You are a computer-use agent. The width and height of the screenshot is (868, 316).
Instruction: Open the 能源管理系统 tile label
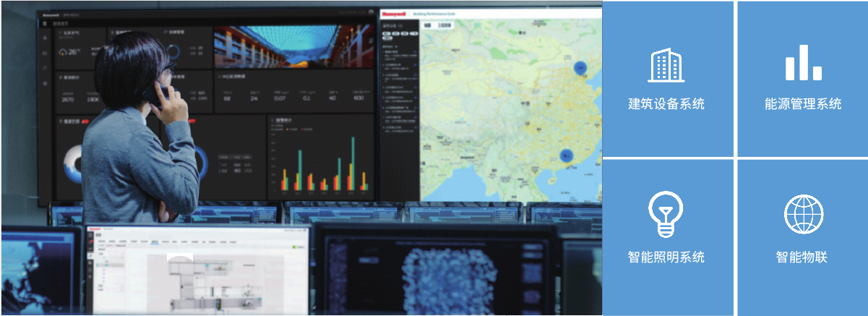(803, 104)
